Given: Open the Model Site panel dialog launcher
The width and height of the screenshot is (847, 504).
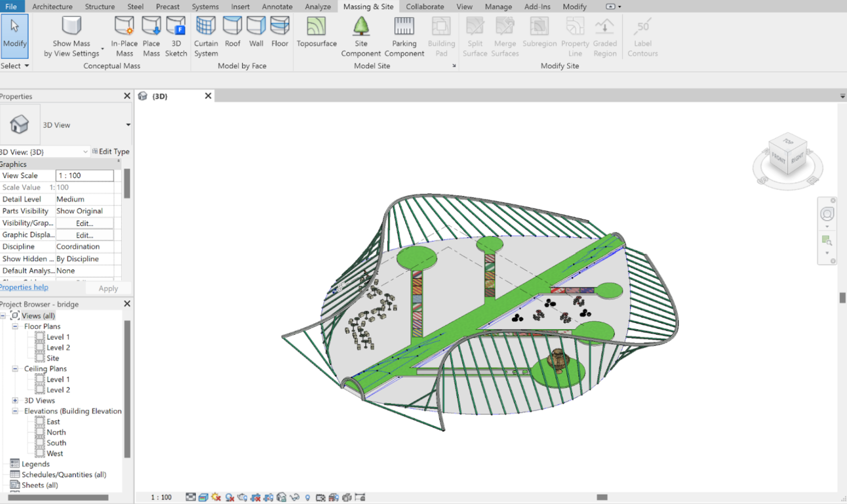Looking at the screenshot, I should (454, 65).
